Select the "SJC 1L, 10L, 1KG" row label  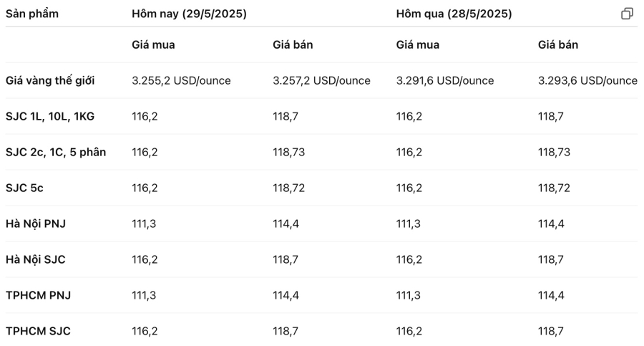pos(50,116)
